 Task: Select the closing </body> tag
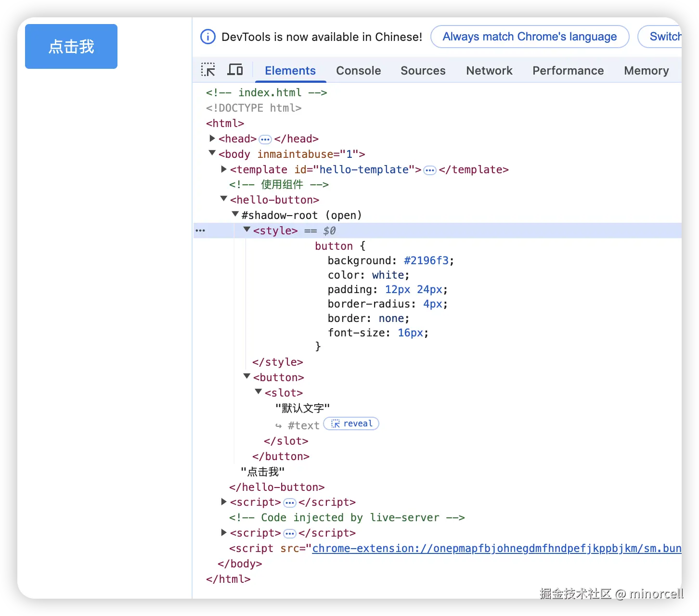click(x=240, y=564)
